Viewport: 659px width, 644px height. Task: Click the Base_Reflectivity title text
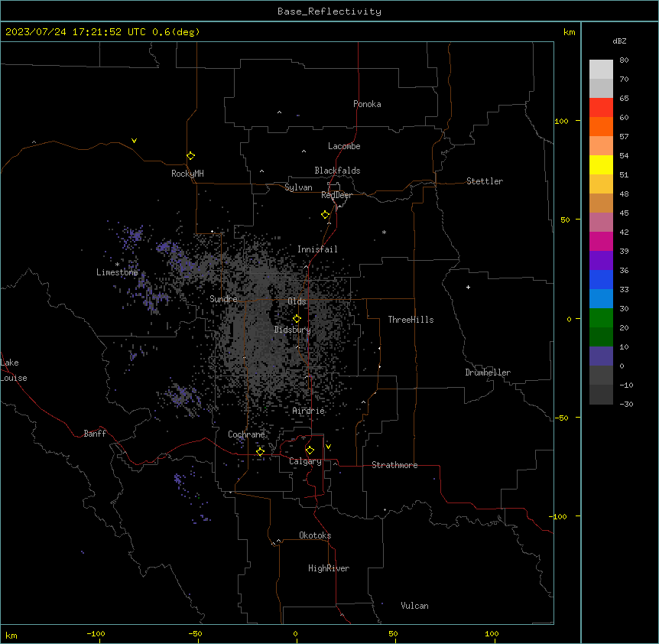[329, 11]
